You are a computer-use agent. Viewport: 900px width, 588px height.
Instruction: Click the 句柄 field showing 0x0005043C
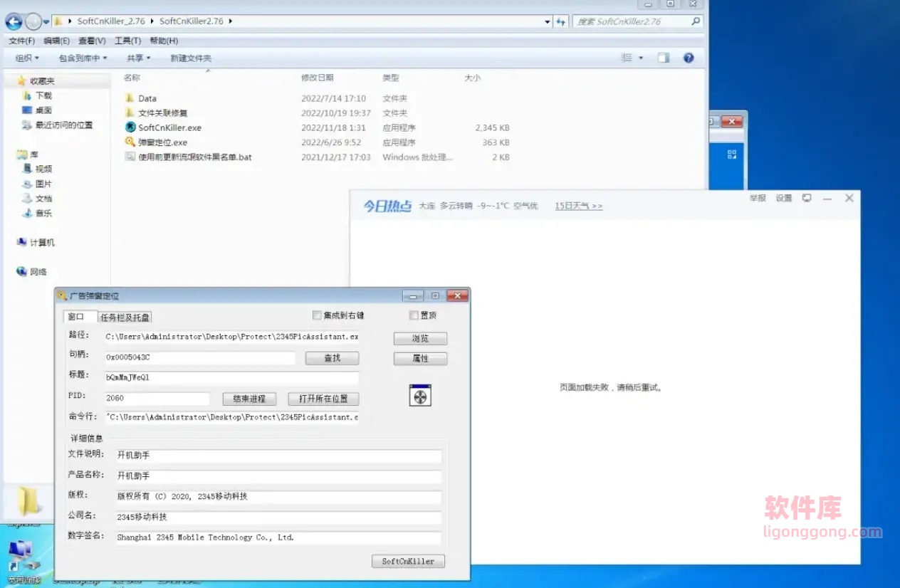[x=199, y=357]
